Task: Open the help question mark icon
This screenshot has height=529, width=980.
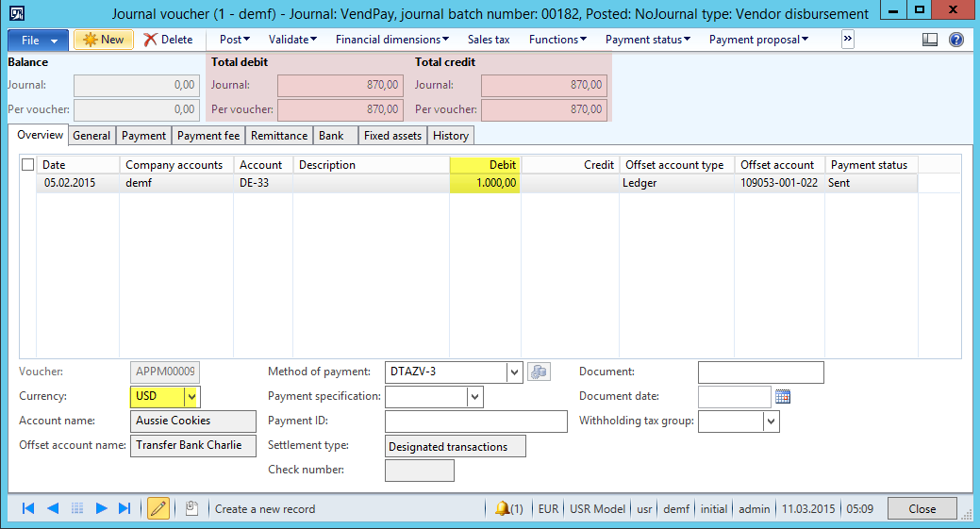Action: pyautogui.click(x=955, y=40)
